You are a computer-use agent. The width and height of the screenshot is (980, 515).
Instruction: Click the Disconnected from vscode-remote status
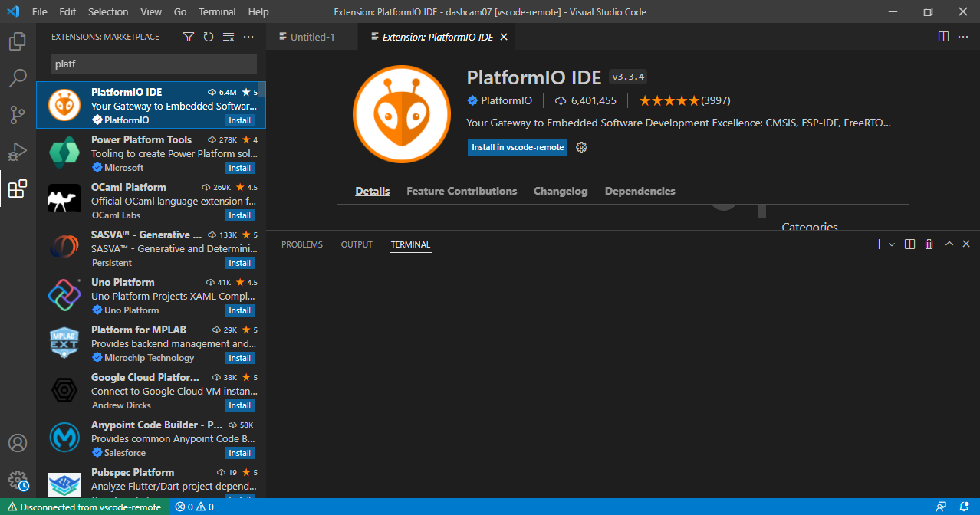click(x=84, y=507)
